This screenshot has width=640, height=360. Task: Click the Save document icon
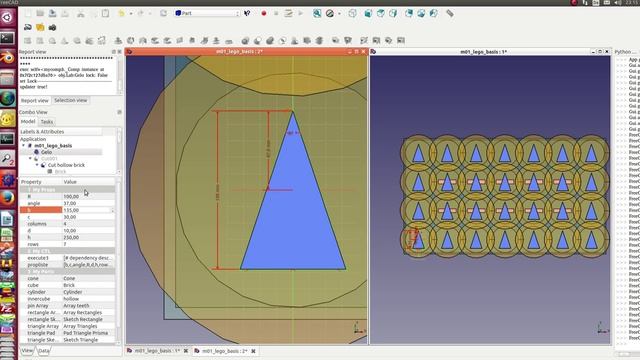[x=52, y=13]
